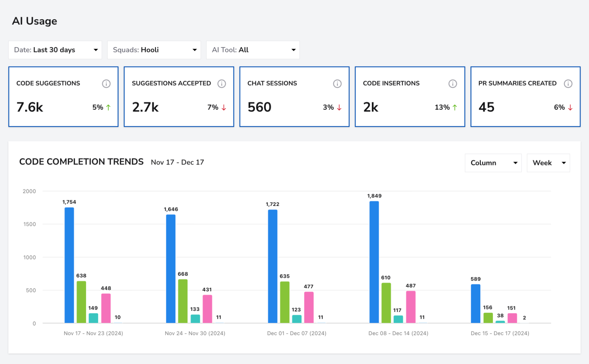589x364 pixels.
Task: Click teal bar labeled 123
Action: (297, 319)
